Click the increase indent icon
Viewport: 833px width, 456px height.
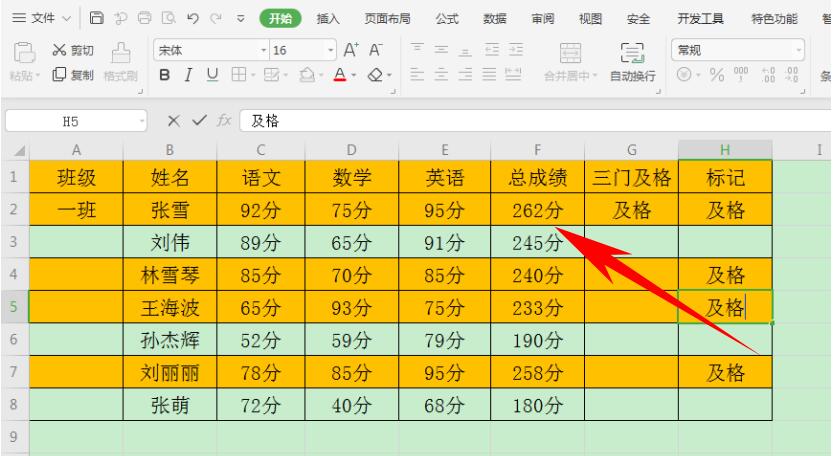[x=516, y=50]
